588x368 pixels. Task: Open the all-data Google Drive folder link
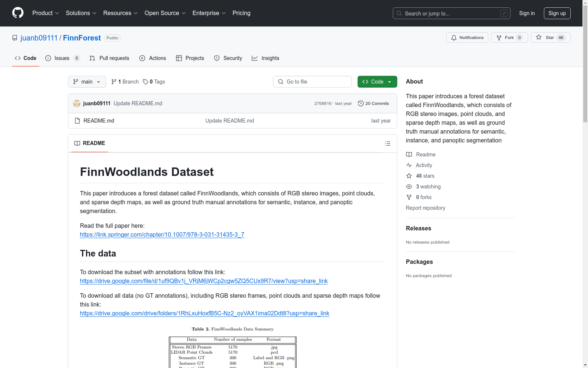[x=205, y=313]
